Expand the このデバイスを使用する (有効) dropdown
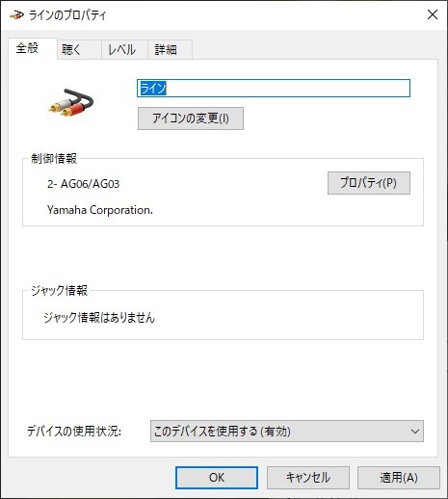Viewport: 448px width, 499px height. point(287,431)
